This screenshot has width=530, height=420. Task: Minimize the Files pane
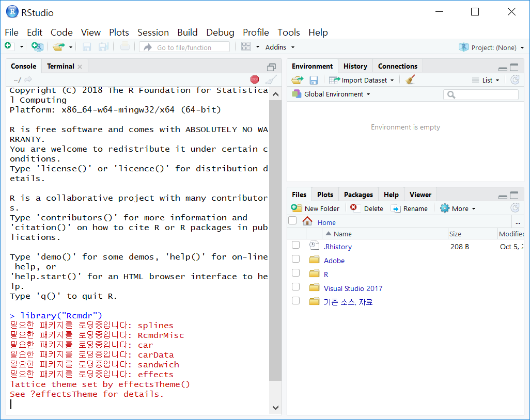click(x=503, y=197)
